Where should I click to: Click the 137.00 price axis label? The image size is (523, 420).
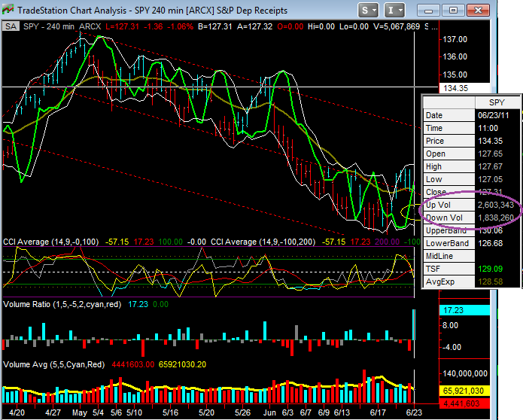(x=455, y=39)
